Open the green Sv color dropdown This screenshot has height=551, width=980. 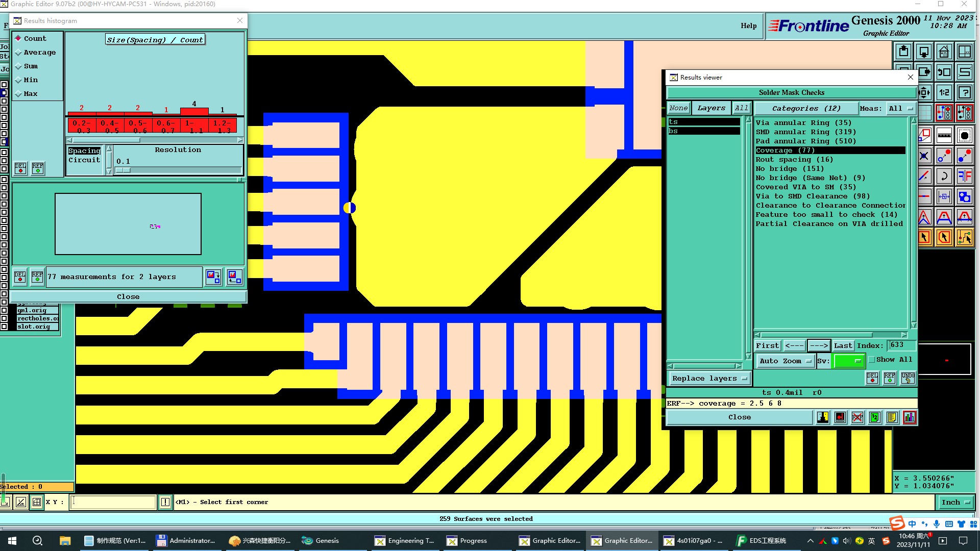pos(848,361)
